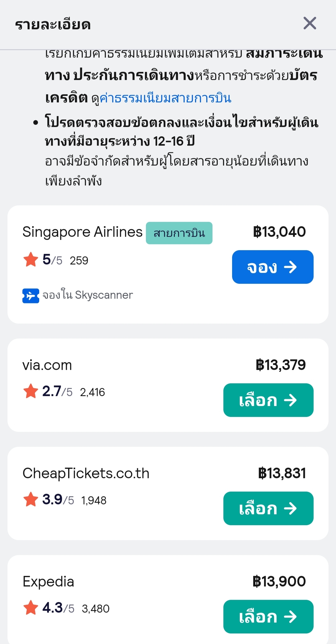Tap the Expedia rating star icon
Screen dimensions: 336x644
click(31, 608)
